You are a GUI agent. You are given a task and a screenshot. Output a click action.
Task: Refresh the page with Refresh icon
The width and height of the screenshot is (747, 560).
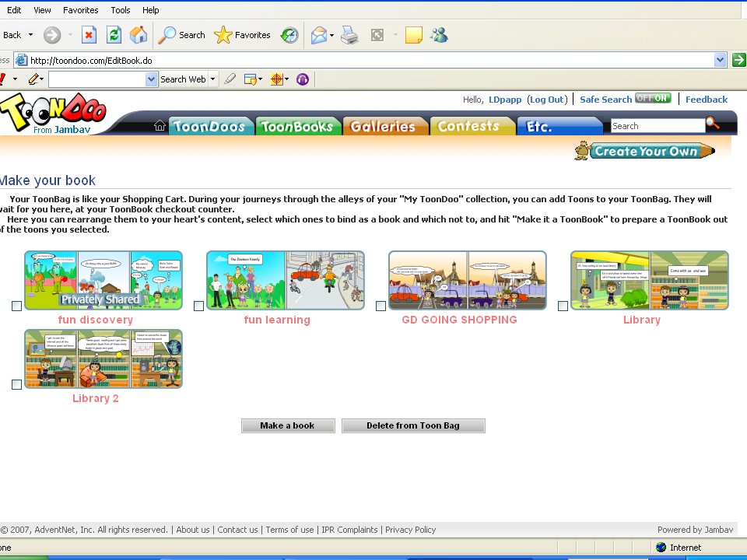tap(114, 35)
